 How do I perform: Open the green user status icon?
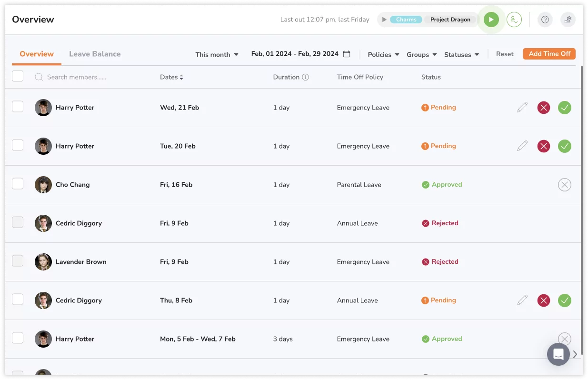[514, 20]
